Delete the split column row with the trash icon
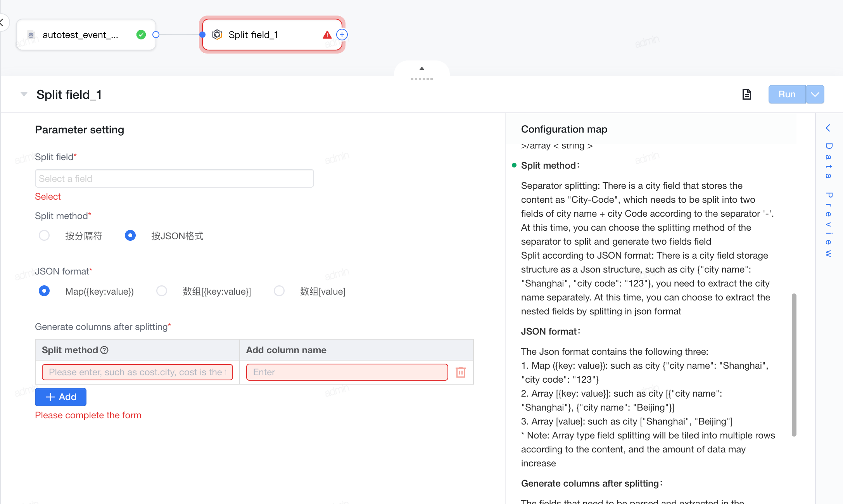The height and width of the screenshot is (504, 843). point(461,372)
